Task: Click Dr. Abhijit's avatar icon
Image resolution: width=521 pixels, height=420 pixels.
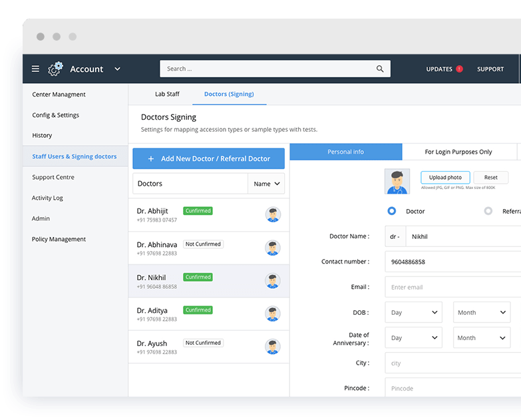Action: tap(273, 214)
